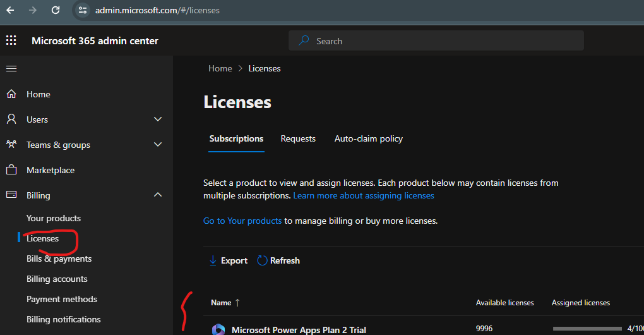644x335 pixels.
Task: Switch to the Subscriptions tab
Action: pos(236,139)
